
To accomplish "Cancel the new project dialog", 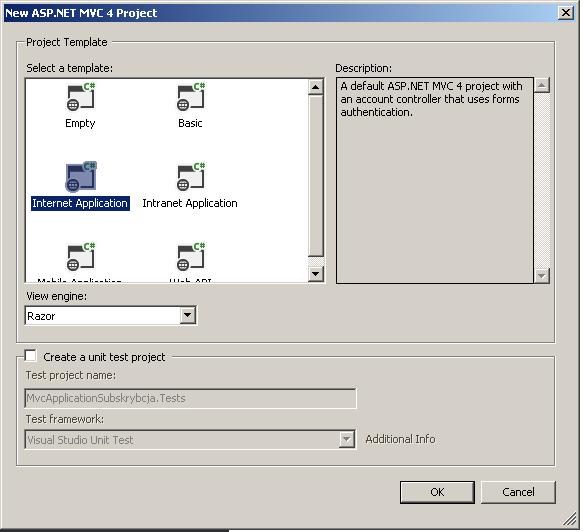I will [518, 492].
